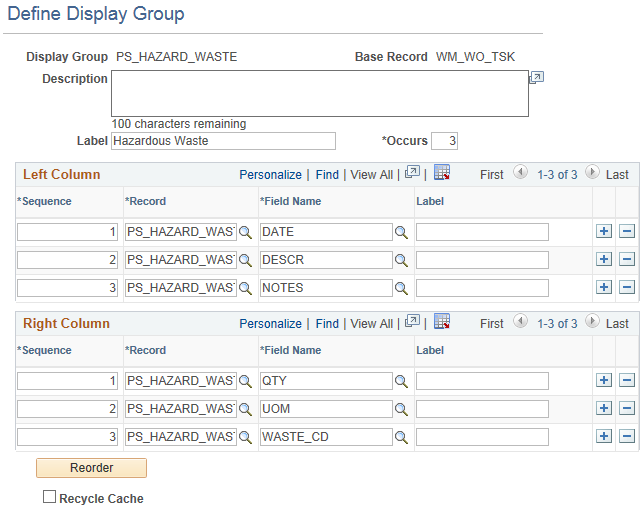Add a row after QTY
This screenshot has width=644, height=510.
604,380
